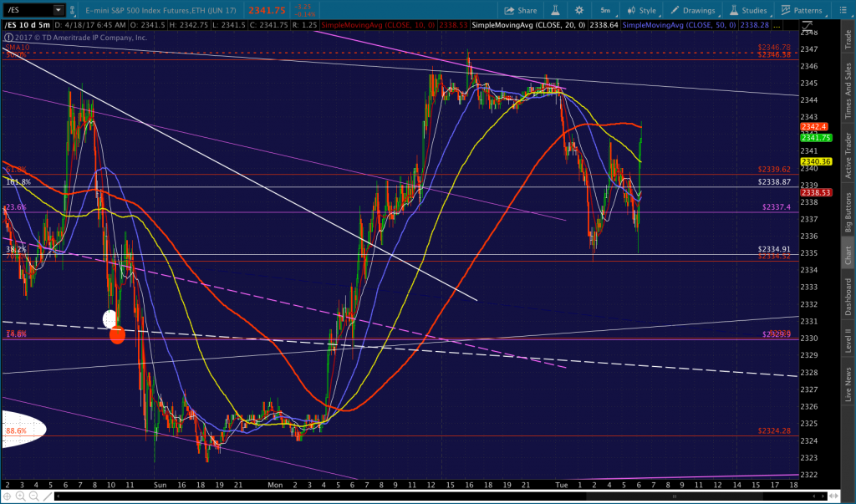Click the Share button
856x504 pixels.
520,10
